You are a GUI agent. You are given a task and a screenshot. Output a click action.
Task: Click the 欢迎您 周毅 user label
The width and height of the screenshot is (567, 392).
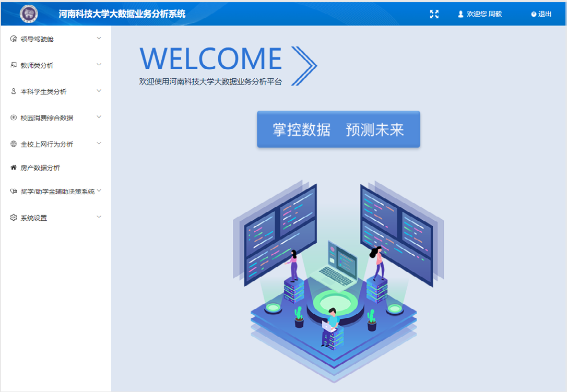484,14
